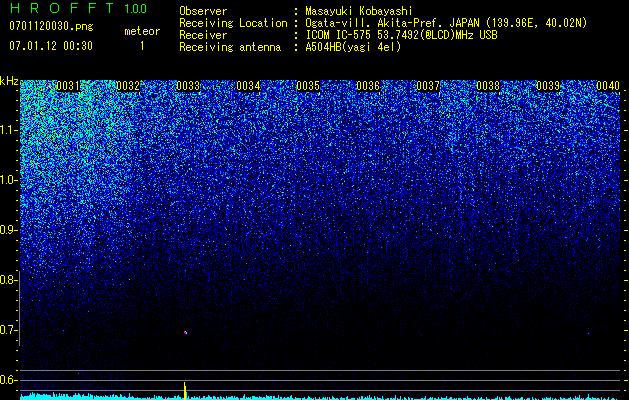Select the file name 0701120030.png
The image size is (629, 400).
(x=51, y=26)
